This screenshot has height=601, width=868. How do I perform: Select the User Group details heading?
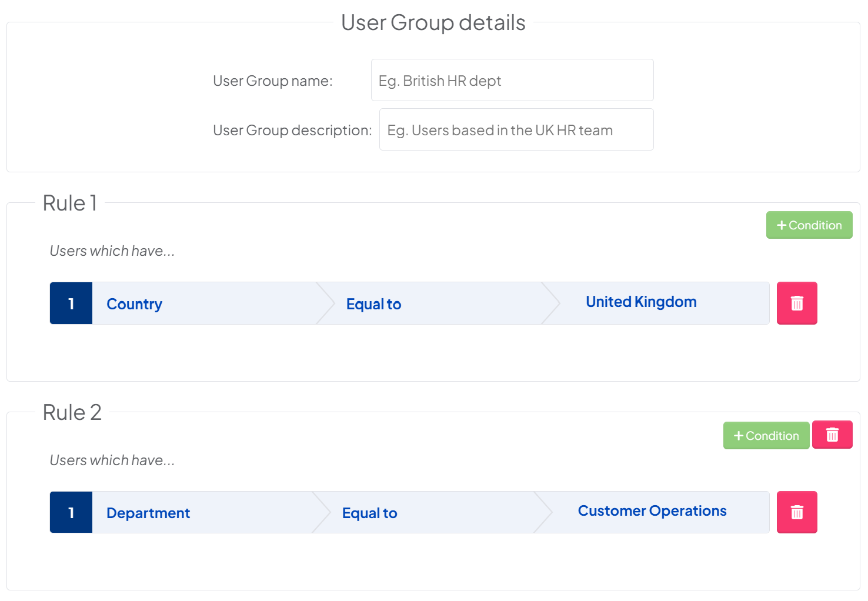(433, 23)
